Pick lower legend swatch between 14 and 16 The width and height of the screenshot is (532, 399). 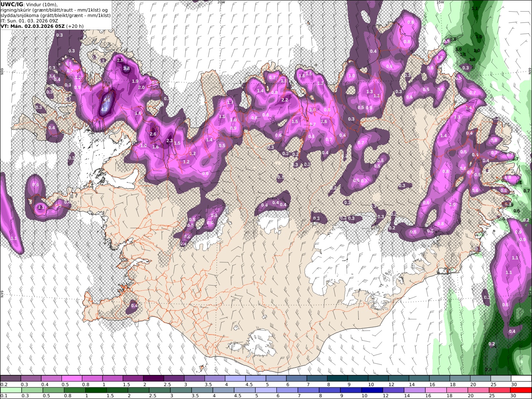(414, 390)
